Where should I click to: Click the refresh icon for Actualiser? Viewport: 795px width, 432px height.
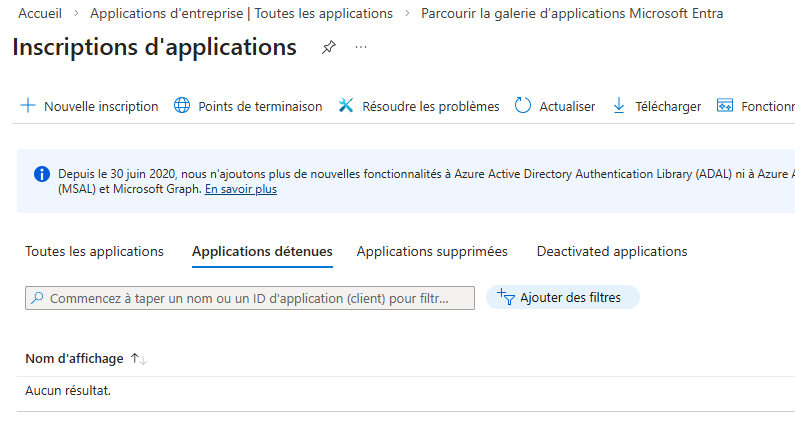tap(523, 106)
